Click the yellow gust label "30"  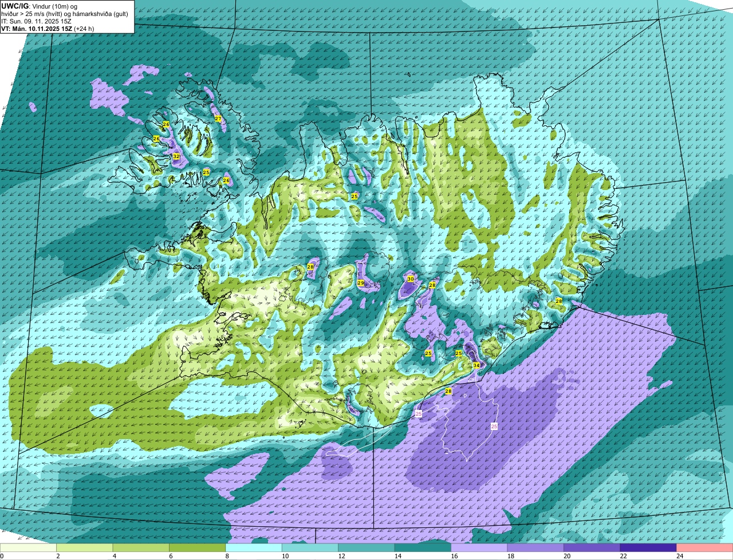click(410, 279)
